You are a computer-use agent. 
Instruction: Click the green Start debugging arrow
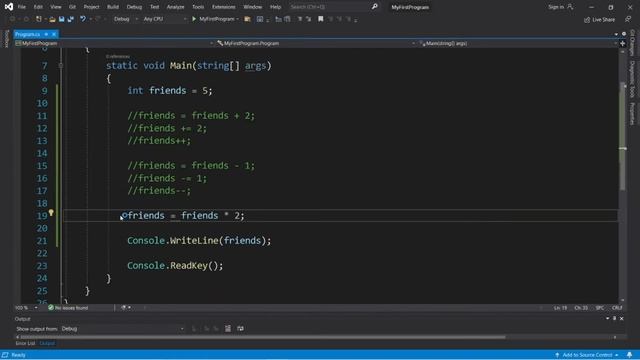tap(194, 19)
